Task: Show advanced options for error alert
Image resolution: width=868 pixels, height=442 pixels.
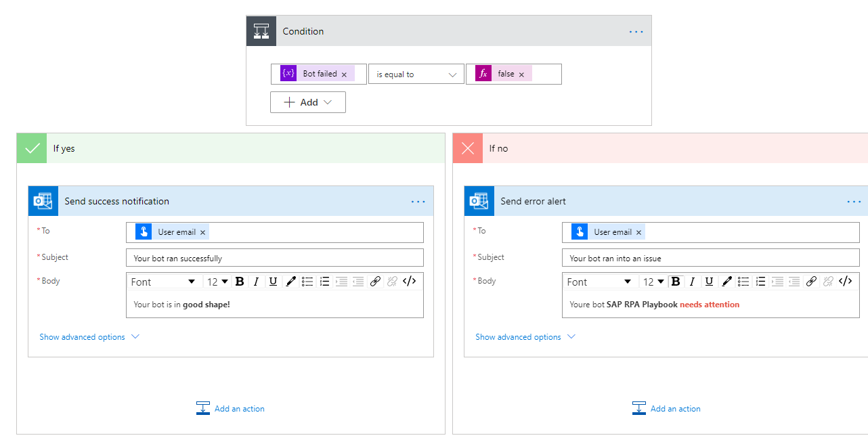Action: coord(525,337)
